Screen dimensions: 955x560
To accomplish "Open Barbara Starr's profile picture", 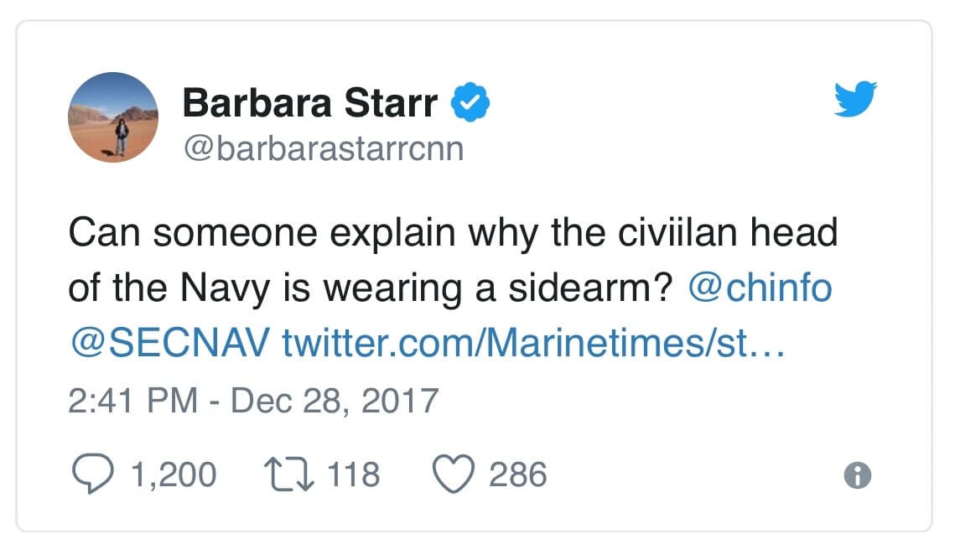I will (113, 117).
